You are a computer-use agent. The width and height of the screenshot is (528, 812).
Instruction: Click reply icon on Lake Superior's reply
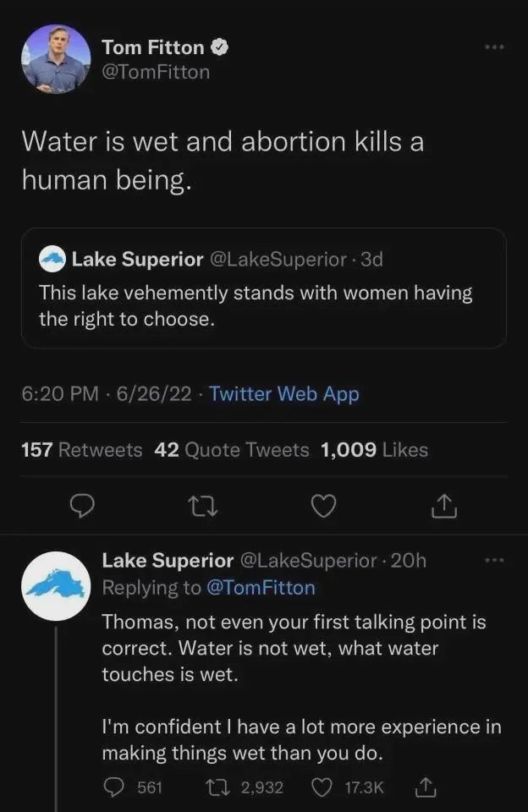(x=114, y=787)
